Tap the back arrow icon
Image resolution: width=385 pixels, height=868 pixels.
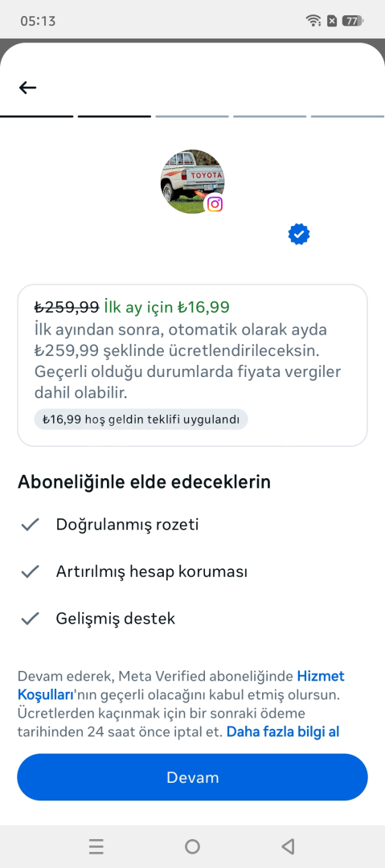click(27, 88)
